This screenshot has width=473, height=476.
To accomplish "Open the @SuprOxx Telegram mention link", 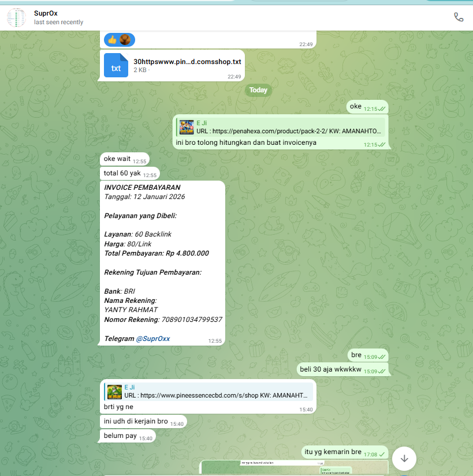I will pos(152,339).
